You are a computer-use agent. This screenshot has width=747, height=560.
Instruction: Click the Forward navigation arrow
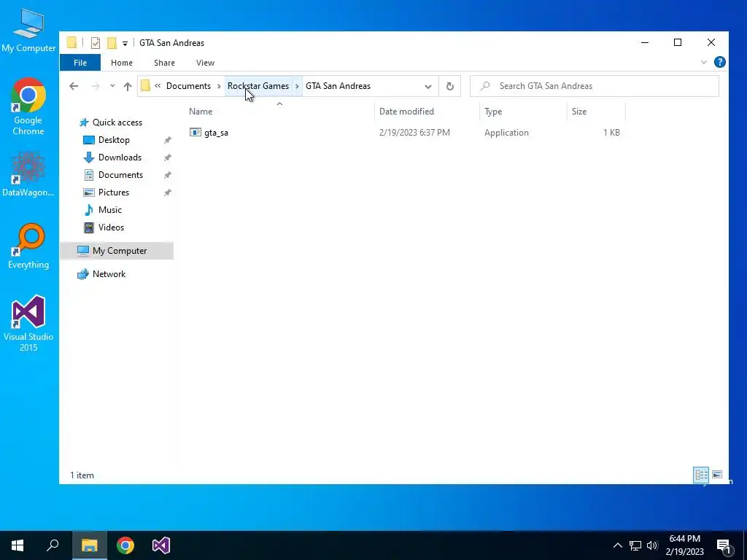point(96,86)
